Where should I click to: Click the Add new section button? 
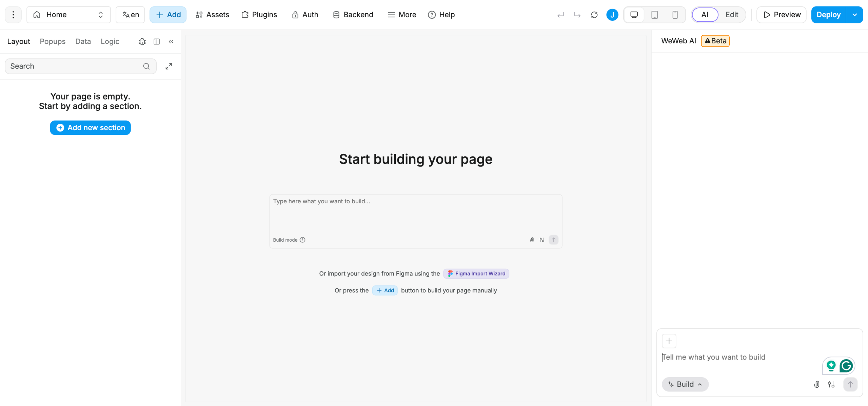coord(90,127)
